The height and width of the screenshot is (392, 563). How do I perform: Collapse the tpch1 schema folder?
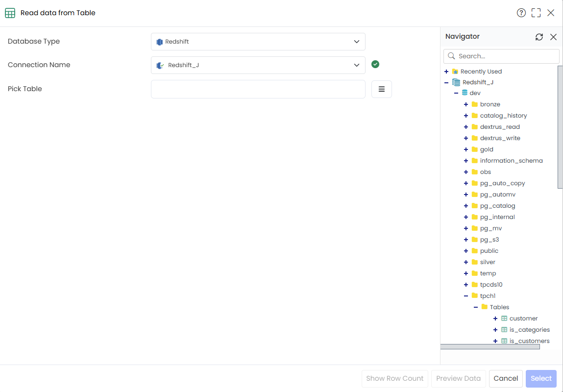point(465,296)
